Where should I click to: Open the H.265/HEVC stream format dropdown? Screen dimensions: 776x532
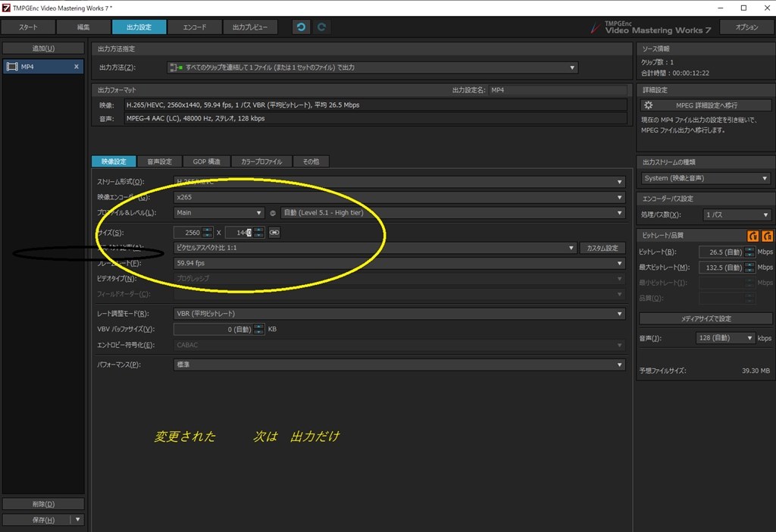click(x=621, y=181)
